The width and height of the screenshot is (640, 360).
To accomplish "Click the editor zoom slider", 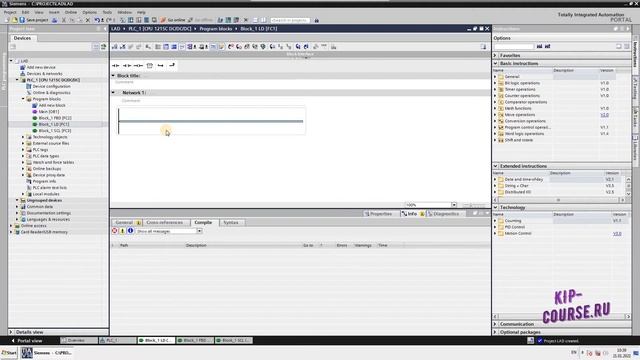I will point(474,205).
